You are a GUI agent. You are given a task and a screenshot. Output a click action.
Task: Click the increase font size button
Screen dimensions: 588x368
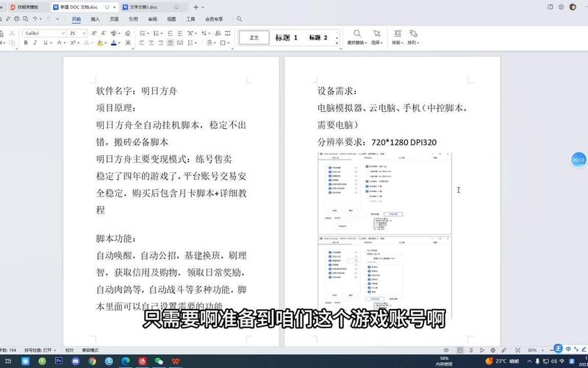94,33
